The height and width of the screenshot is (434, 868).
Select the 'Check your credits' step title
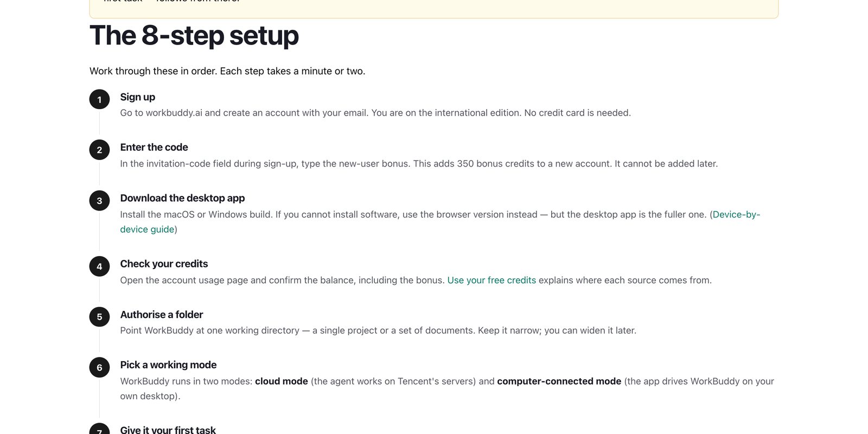(164, 264)
